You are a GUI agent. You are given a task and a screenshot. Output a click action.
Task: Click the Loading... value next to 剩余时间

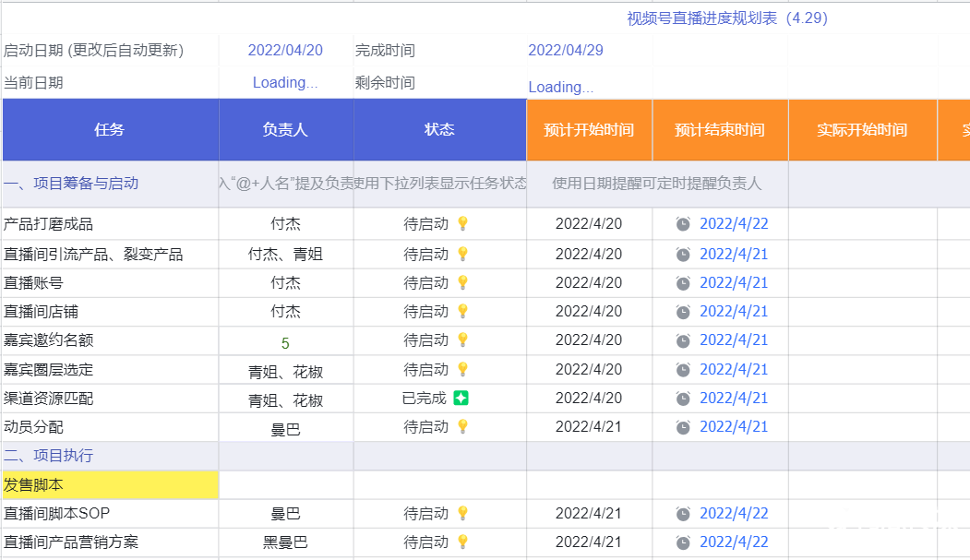point(560,87)
